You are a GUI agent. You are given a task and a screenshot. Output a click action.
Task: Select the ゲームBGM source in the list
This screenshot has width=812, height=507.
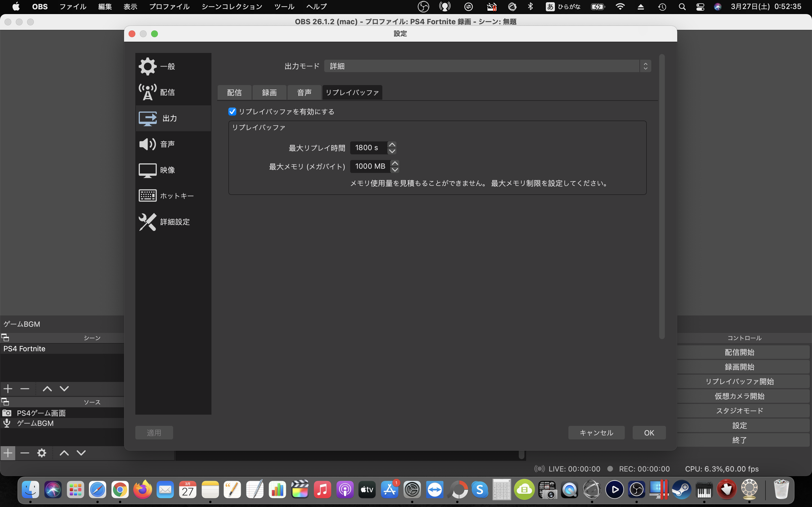[x=35, y=423]
